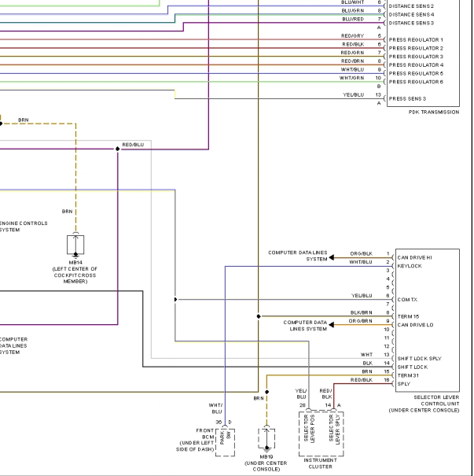Click the BLU/RED wire color label
Viewport: 474px width, 476px height.
coord(353,19)
